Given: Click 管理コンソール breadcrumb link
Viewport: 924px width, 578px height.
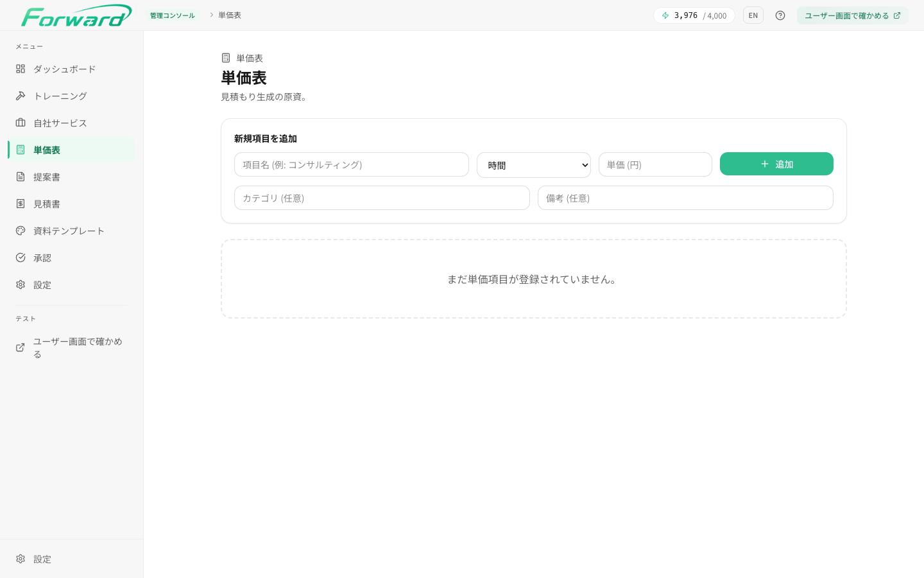Looking at the screenshot, I should tap(173, 15).
